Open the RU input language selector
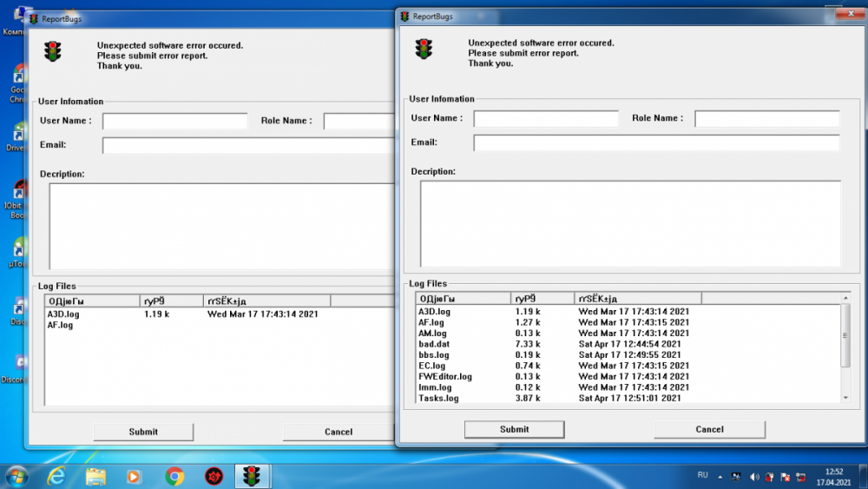868x489 pixels. (703, 475)
